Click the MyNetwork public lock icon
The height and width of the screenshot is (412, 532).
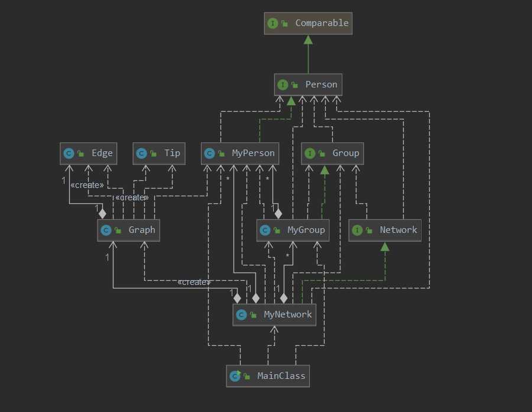coord(253,314)
